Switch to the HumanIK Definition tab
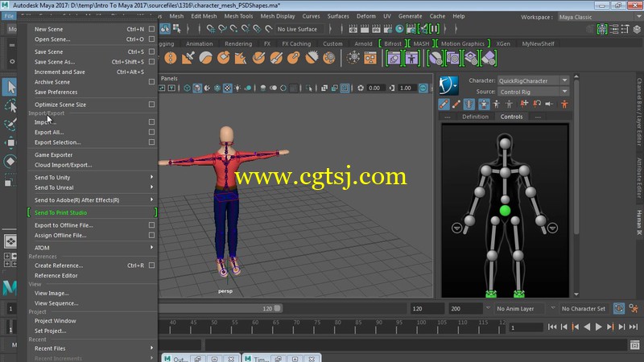Image resolution: width=644 pixels, height=362 pixels. (x=475, y=117)
